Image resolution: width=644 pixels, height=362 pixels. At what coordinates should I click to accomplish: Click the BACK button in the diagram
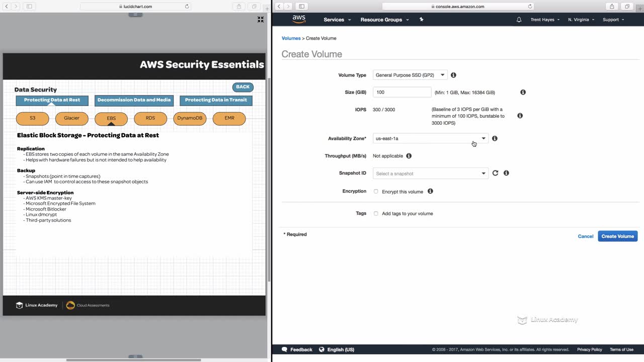pyautogui.click(x=243, y=87)
